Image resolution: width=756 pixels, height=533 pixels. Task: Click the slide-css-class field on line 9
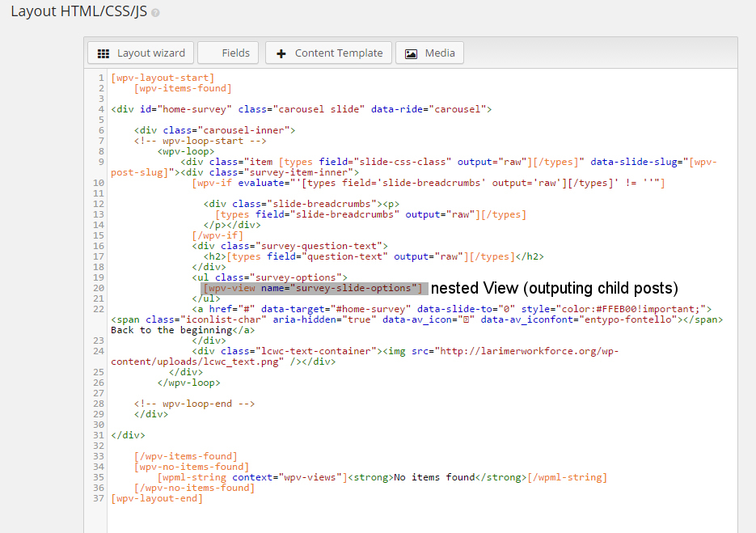click(x=385, y=162)
